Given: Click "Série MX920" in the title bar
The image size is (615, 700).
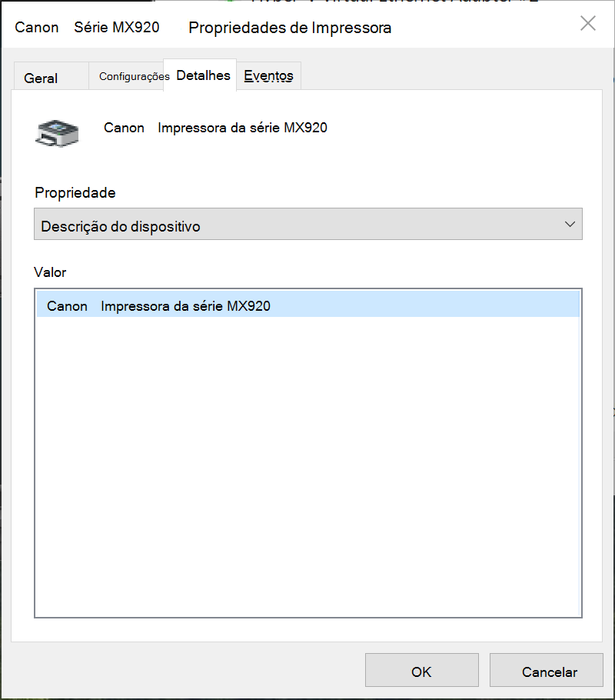Looking at the screenshot, I should coord(117,28).
